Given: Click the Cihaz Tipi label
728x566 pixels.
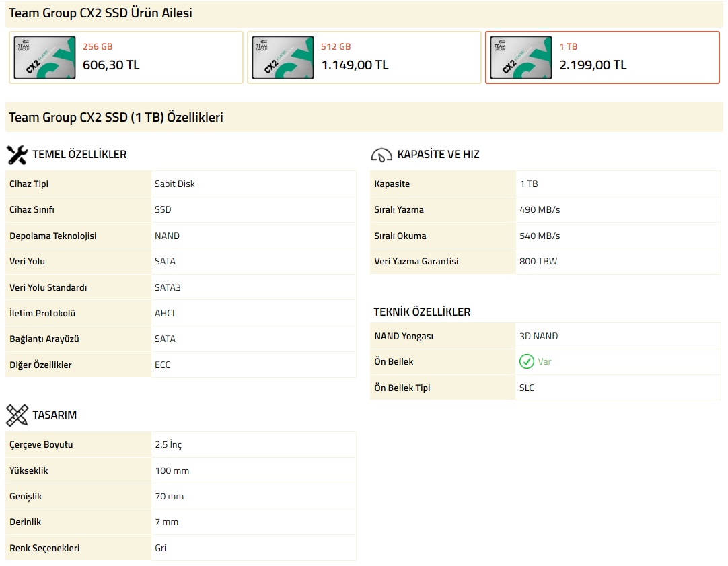Looking at the screenshot, I should click(29, 184).
